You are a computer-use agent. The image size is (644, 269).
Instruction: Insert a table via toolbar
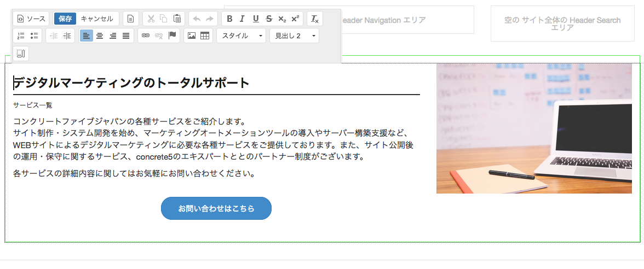[205, 36]
